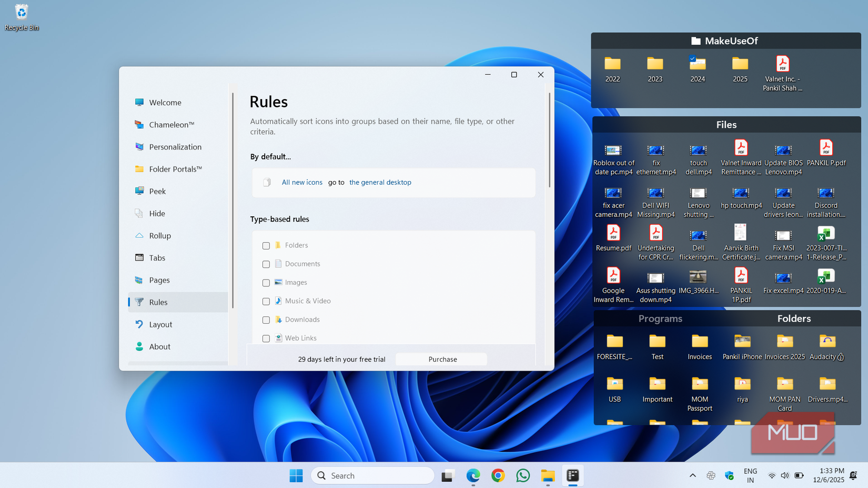Enable the Downloads type-based rule
The height and width of the screenshot is (488, 868).
coord(266,320)
